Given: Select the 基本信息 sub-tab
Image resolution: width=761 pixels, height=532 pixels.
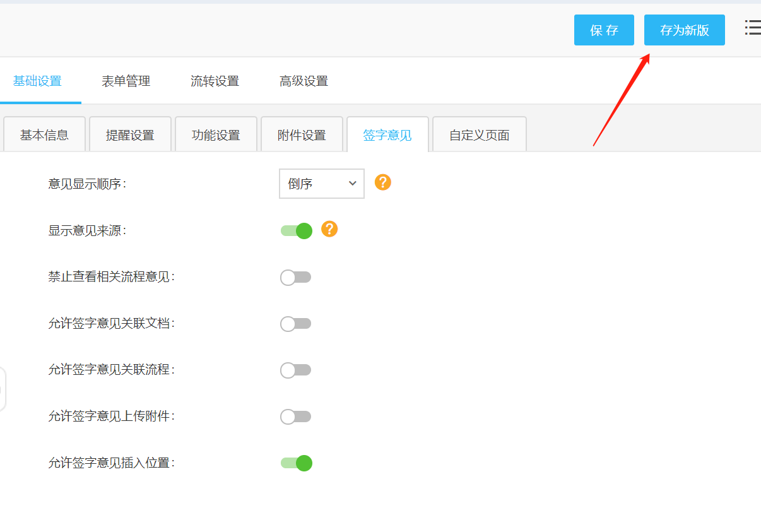Looking at the screenshot, I should pyautogui.click(x=44, y=135).
